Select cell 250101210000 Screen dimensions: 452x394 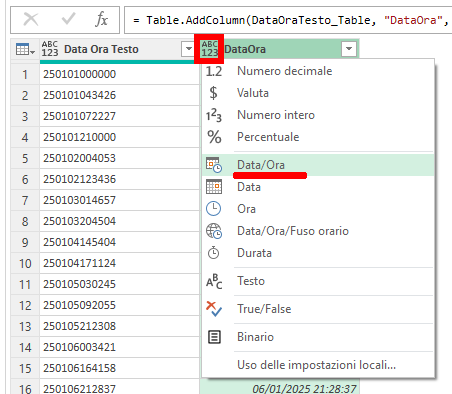pos(119,137)
